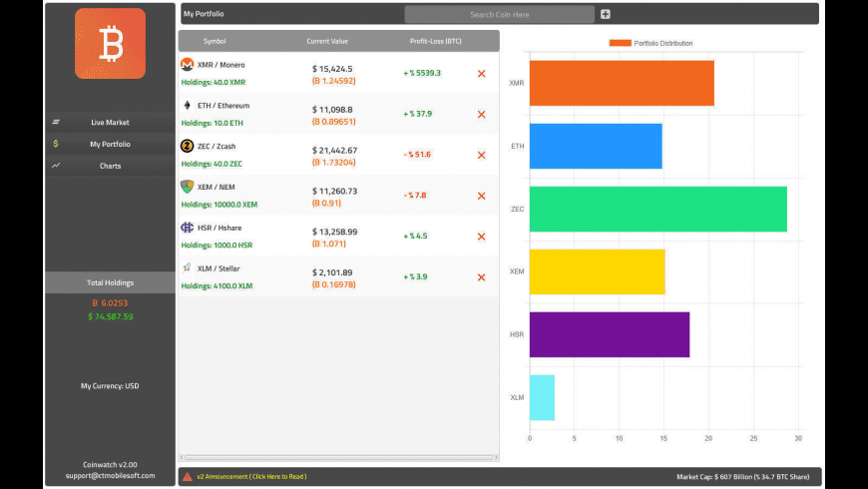Click the Hshare coin logo

[x=188, y=228]
